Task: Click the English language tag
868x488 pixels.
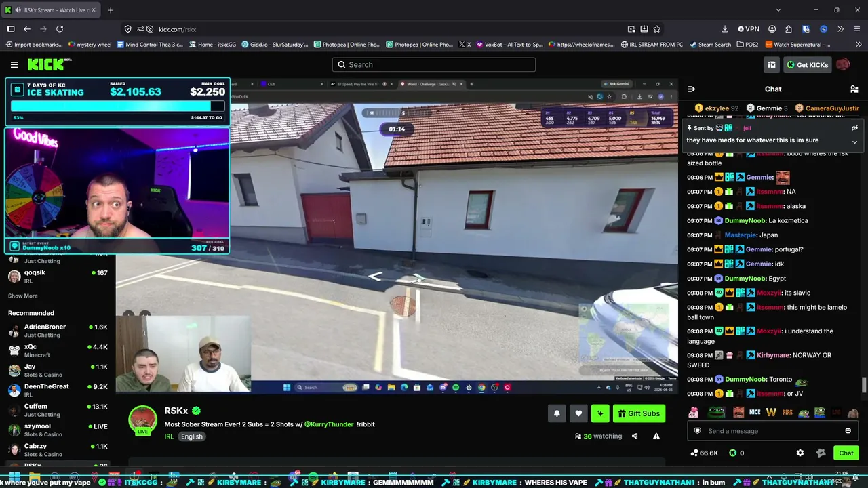Action: [192, 436]
